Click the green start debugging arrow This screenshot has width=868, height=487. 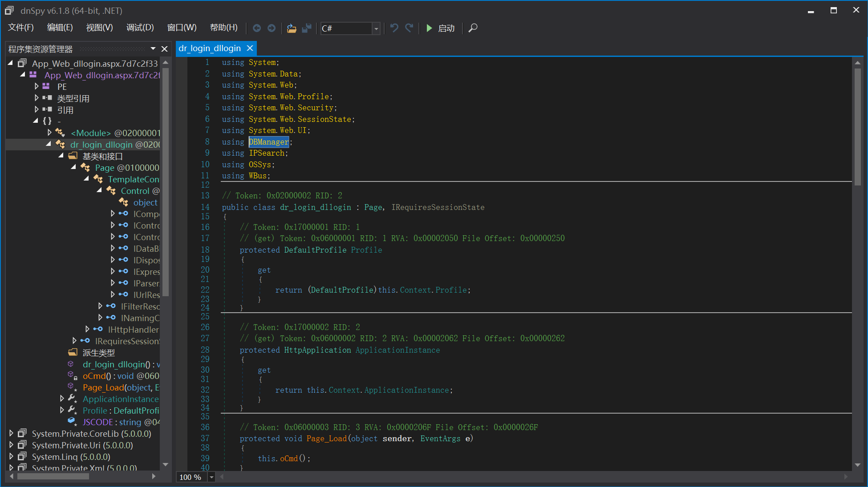click(429, 28)
